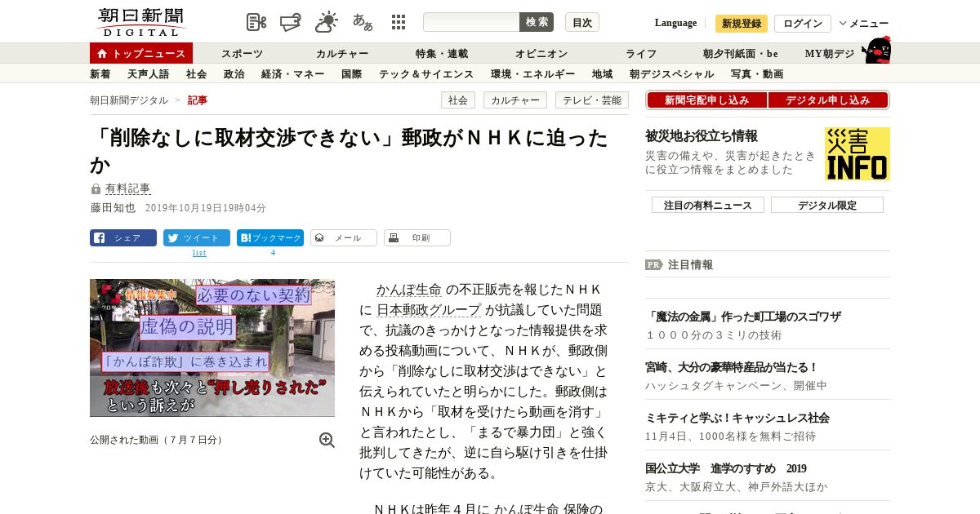
Task: Click the mascot character icon
Action: tap(876, 51)
